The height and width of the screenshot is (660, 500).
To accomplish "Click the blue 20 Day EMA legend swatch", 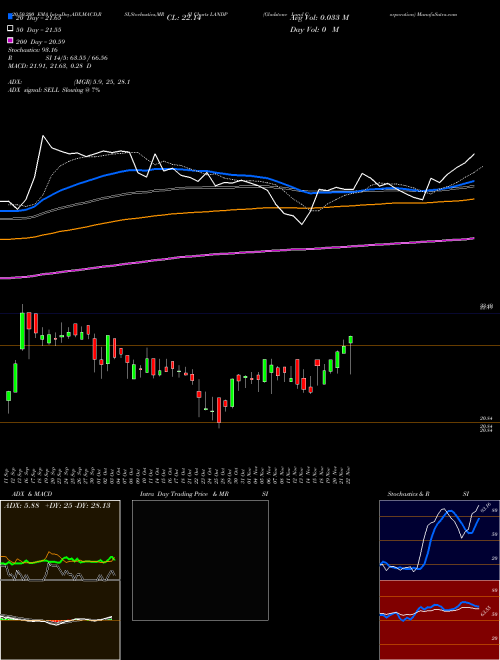I will tap(10, 17).
